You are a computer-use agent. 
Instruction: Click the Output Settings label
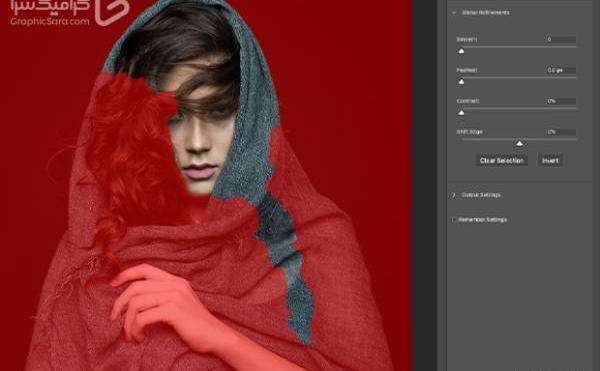coord(481,195)
